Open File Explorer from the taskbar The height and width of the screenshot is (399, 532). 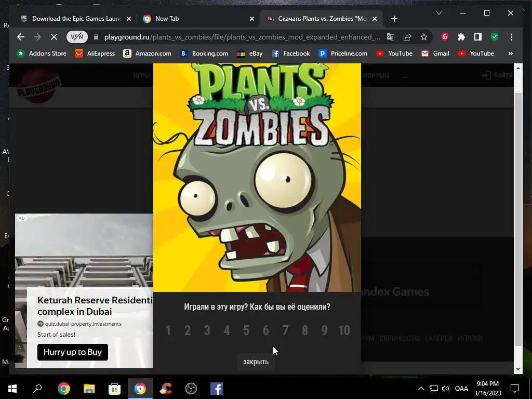tap(89, 389)
